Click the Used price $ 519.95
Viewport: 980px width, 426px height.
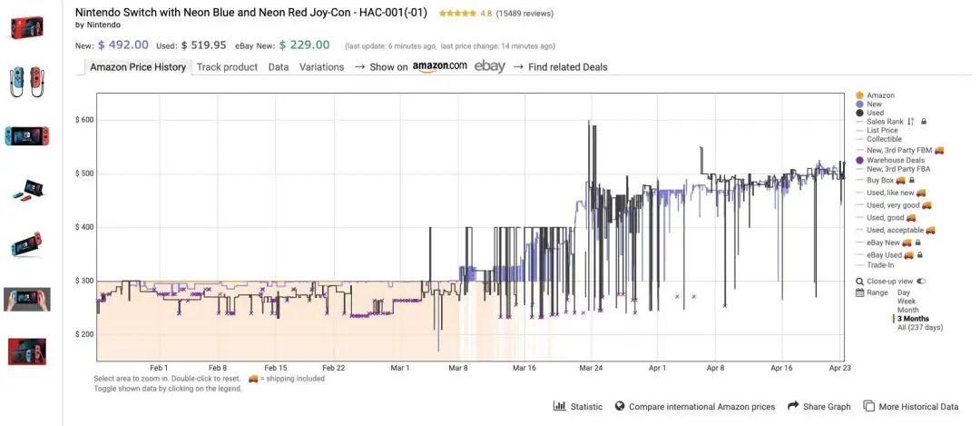click(x=204, y=45)
